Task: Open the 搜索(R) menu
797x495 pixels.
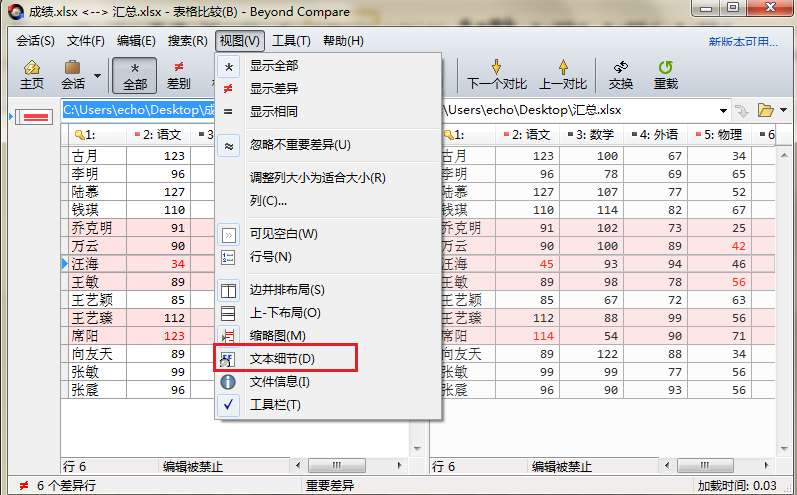Action: click(x=188, y=41)
